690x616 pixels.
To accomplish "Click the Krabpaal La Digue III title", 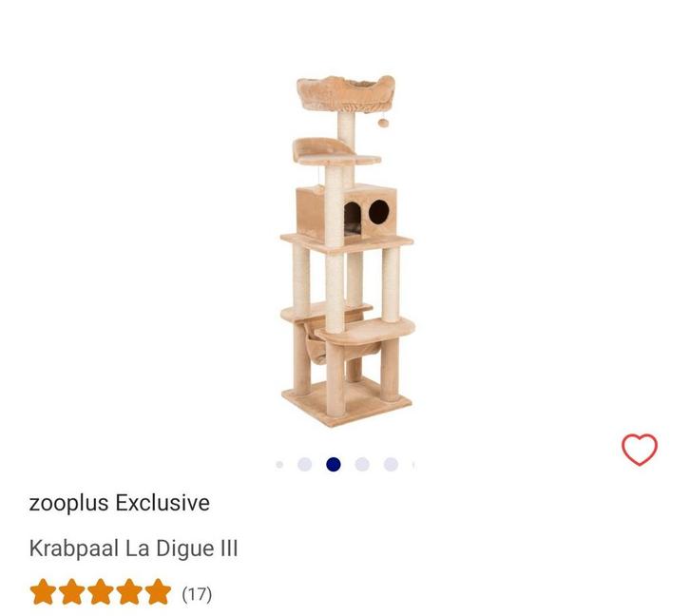I will (133, 549).
